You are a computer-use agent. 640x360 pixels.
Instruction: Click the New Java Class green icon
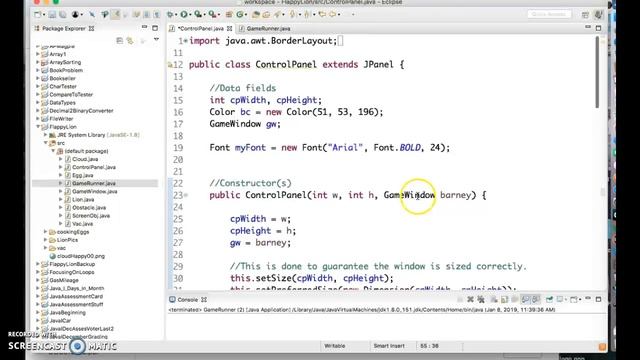pyautogui.click(x=240, y=15)
